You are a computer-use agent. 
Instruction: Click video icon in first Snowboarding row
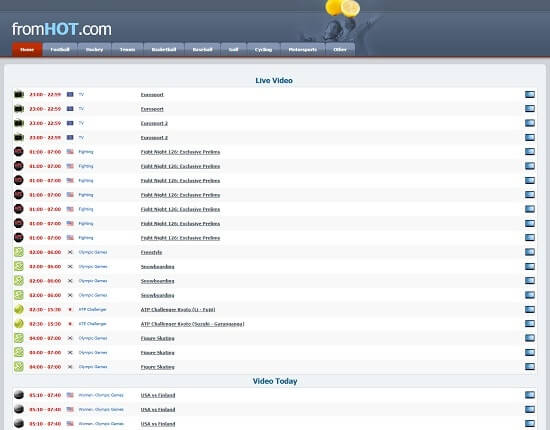[530, 266]
